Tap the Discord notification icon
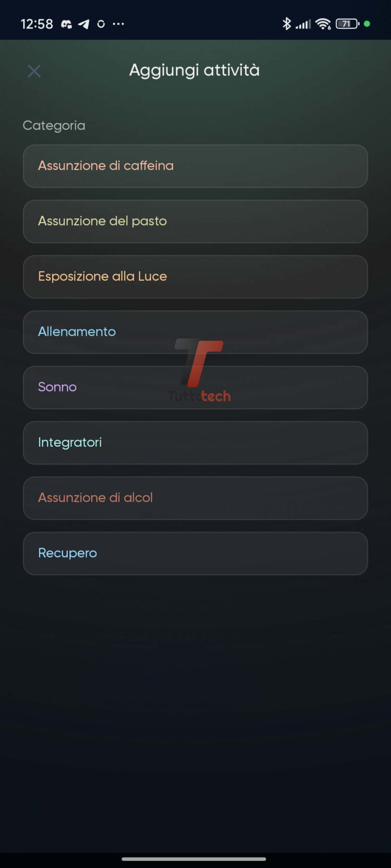The height and width of the screenshot is (868, 391). point(66,24)
